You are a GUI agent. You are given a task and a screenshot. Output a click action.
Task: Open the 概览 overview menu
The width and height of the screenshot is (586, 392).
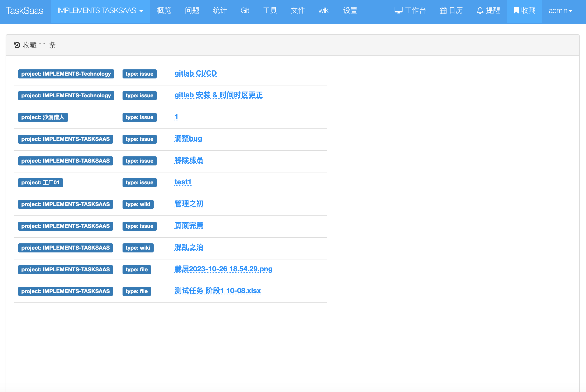pos(164,11)
